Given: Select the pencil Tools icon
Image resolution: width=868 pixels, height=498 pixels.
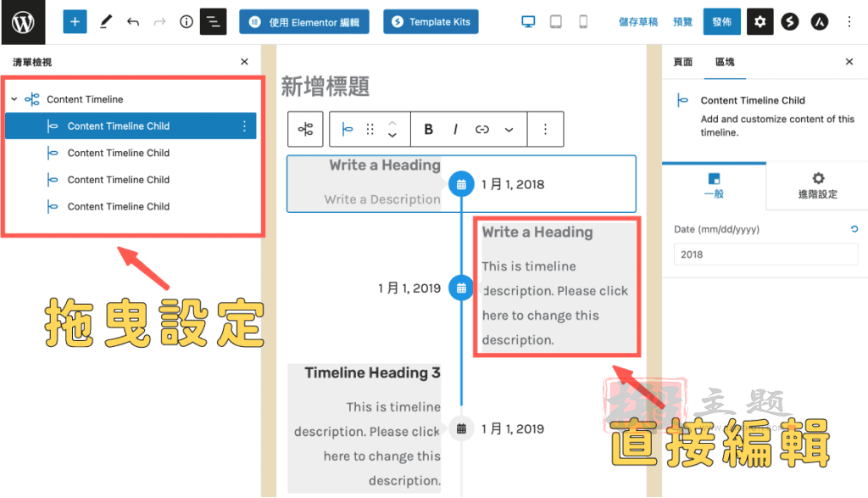Looking at the screenshot, I should [106, 22].
